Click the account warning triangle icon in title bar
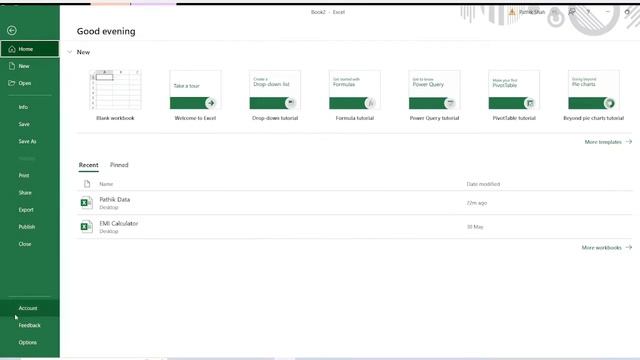Viewport: 640px width, 360px height. point(512,12)
